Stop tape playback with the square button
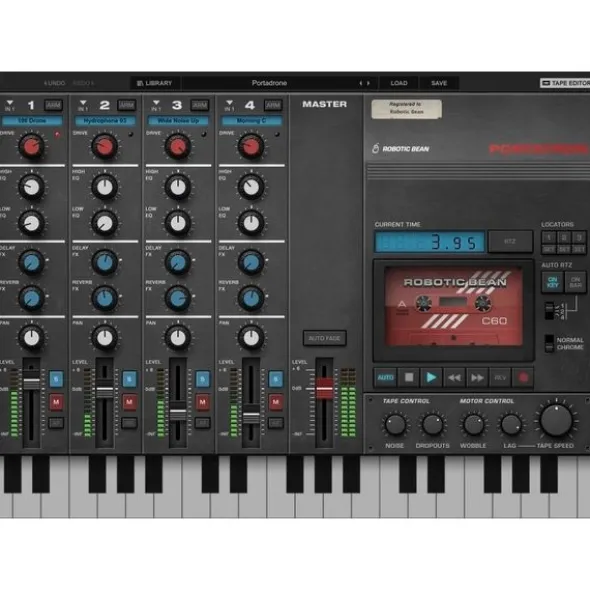Screen dimensions: 590x591 [409, 377]
